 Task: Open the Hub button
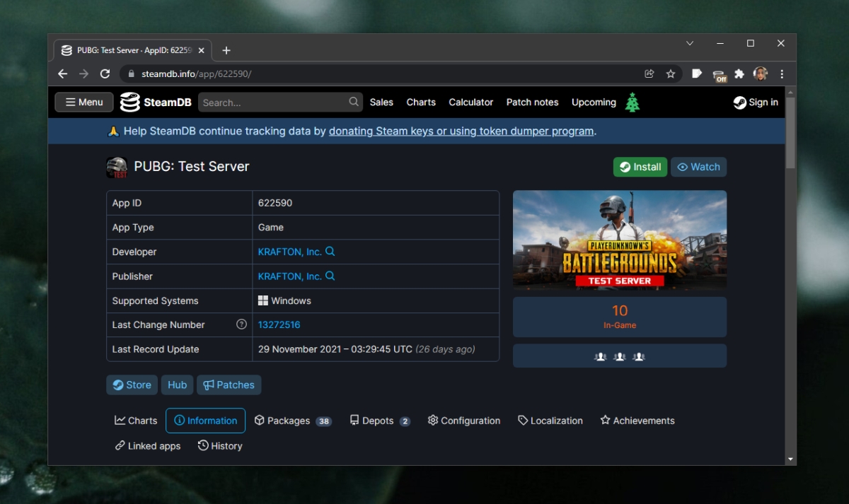[x=178, y=385]
